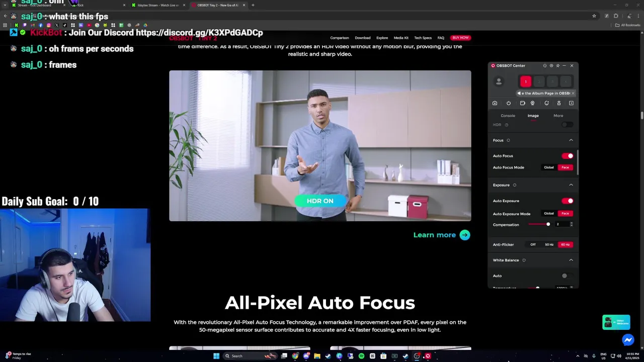Screen dimensions: 644x362
Task: Set Anti-Flicker to 50 Hz
Action: pyautogui.click(x=549, y=244)
